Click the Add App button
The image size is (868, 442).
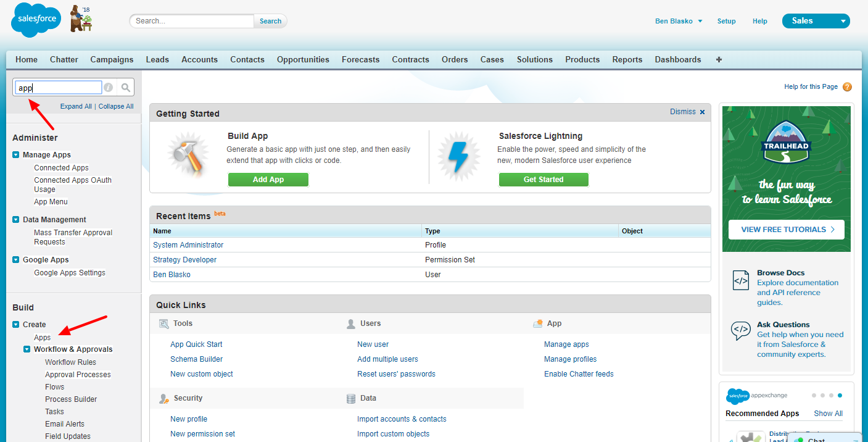coord(268,180)
